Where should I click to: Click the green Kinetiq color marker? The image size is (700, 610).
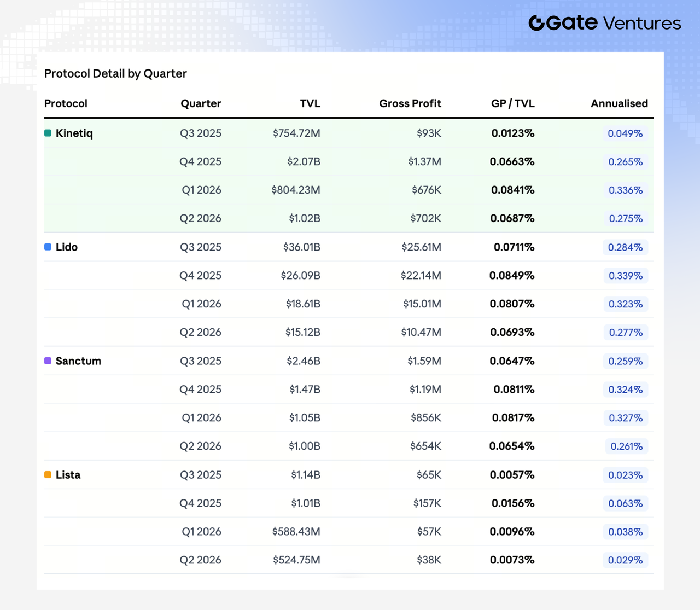coord(48,133)
